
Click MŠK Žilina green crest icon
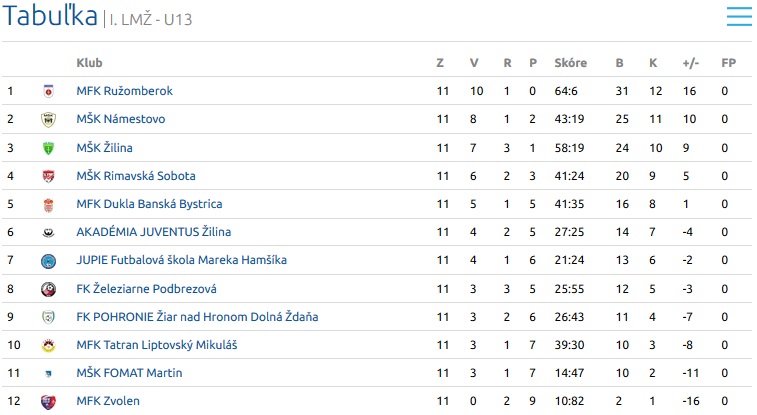[48, 148]
